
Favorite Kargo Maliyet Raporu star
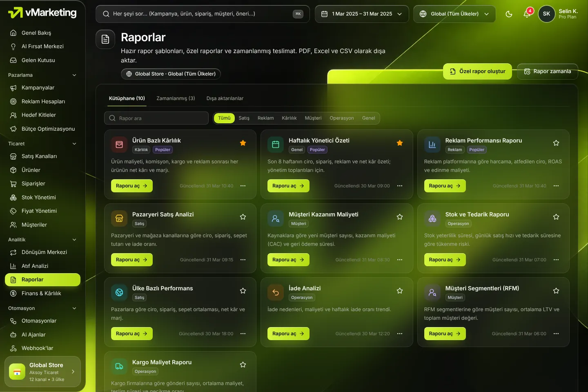[243, 365]
